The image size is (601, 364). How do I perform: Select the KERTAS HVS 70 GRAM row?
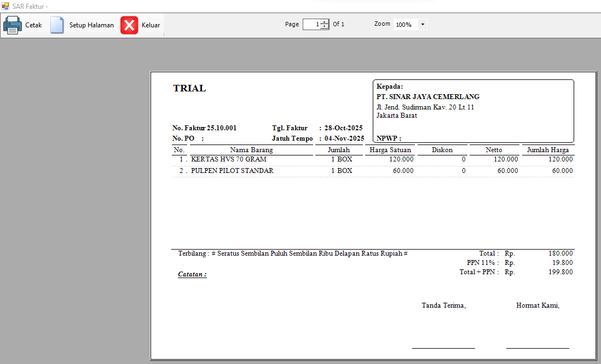[x=229, y=159]
